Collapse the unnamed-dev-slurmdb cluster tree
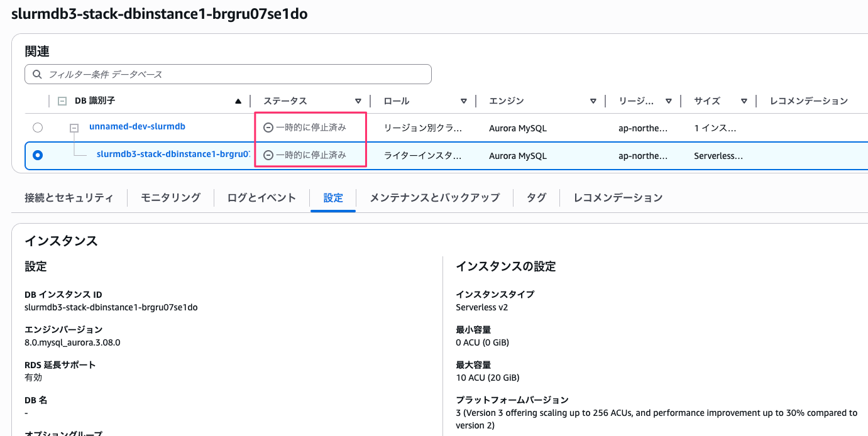This screenshot has width=868, height=436. (74, 128)
